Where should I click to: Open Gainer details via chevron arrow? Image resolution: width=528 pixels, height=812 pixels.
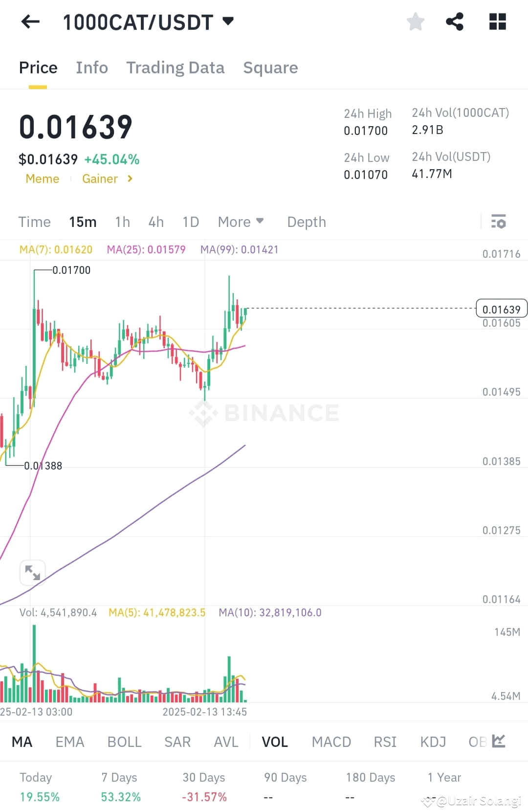(130, 179)
